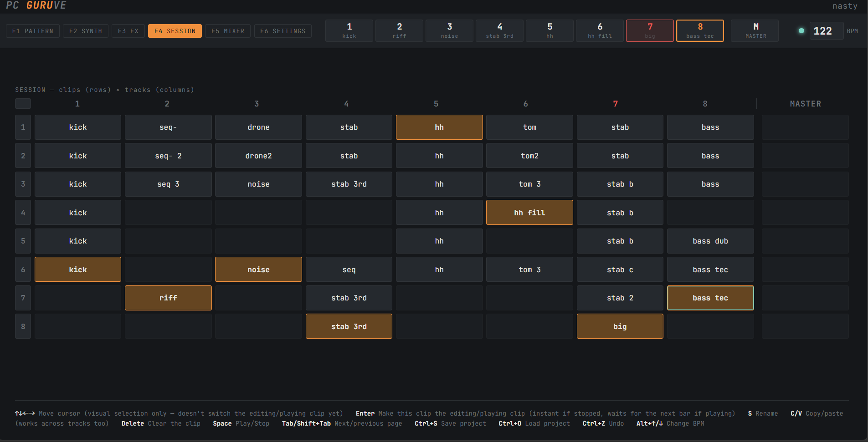The image size is (868, 442).
Task: Select track 2 riff button in header
Action: [x=399, y=30]
